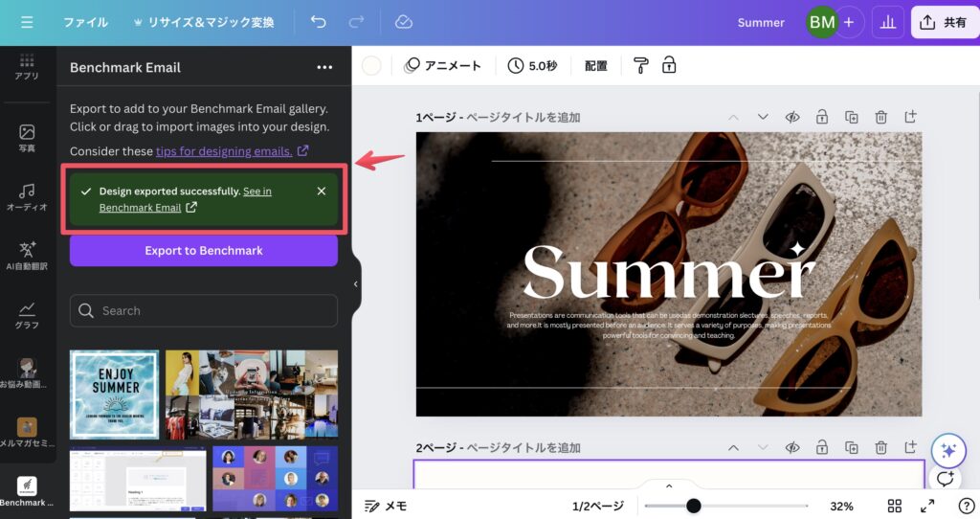Toggle the lock on page 1
Image resolution: width=980 pixels, height=519 pixels.
821,117
